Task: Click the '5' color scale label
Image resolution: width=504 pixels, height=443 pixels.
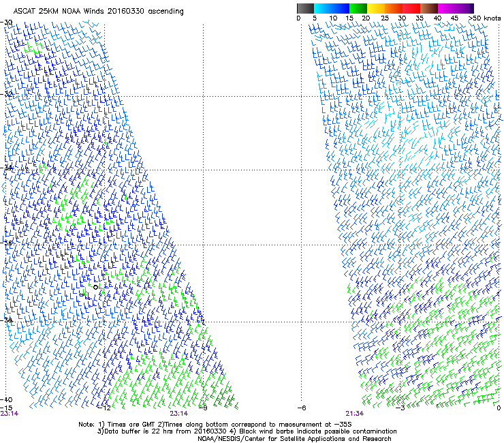Action: click(315, 18)
